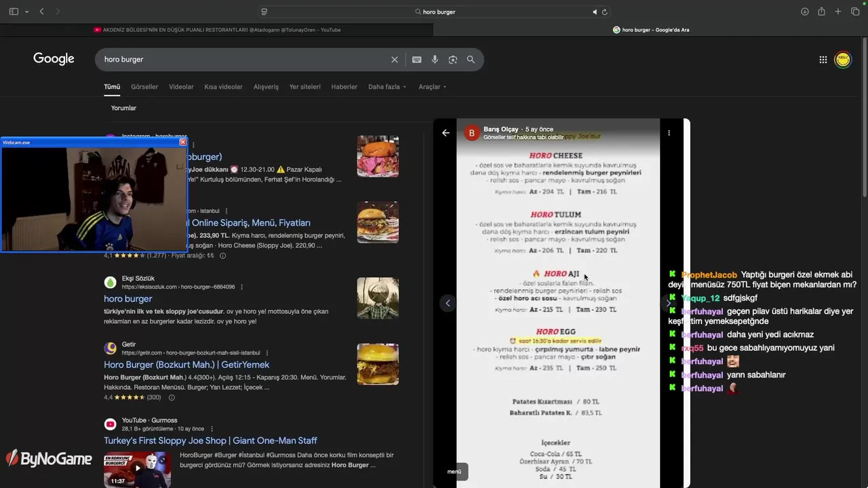Open the Barış Olçay reviewer avatar

[x=471, y=133]
